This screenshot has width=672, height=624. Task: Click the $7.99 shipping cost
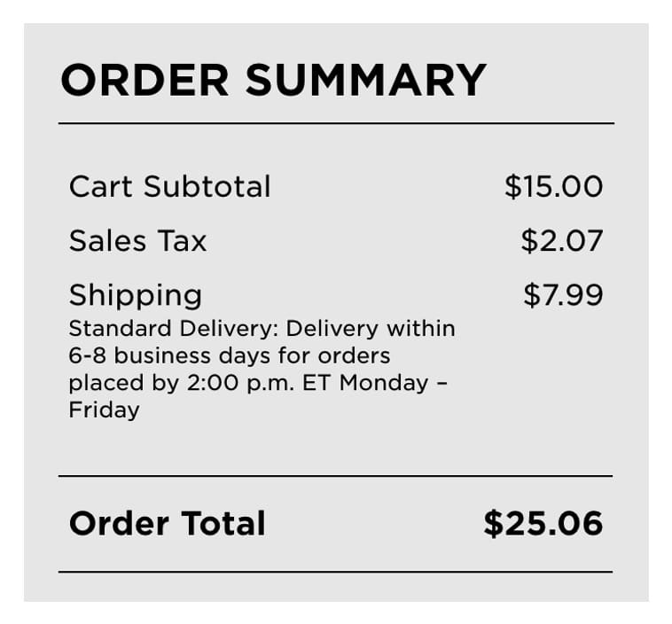click(563, 295)
